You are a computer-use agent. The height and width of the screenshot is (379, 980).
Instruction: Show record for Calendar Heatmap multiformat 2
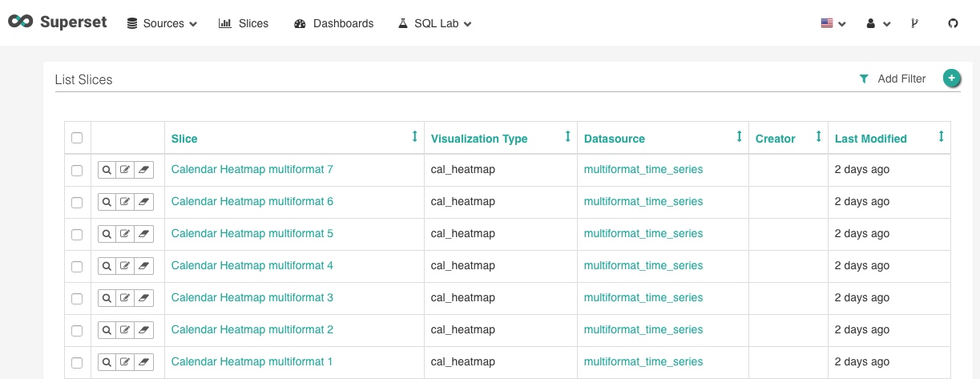[107, 330]
